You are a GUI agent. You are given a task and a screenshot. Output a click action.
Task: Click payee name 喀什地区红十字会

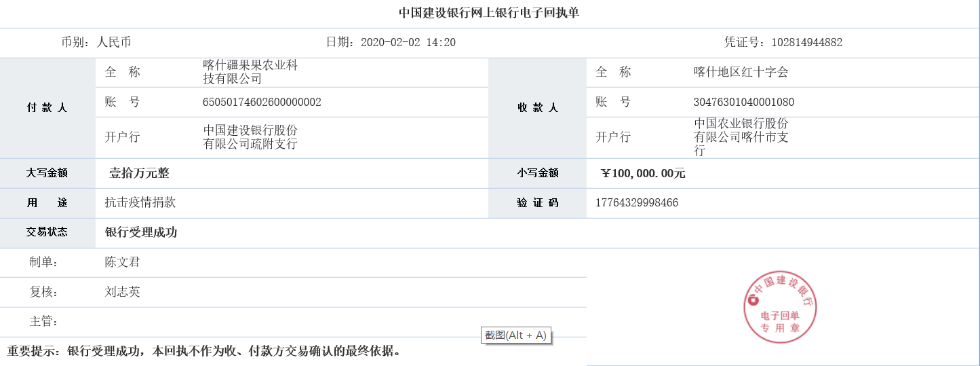tap(741, 72)
